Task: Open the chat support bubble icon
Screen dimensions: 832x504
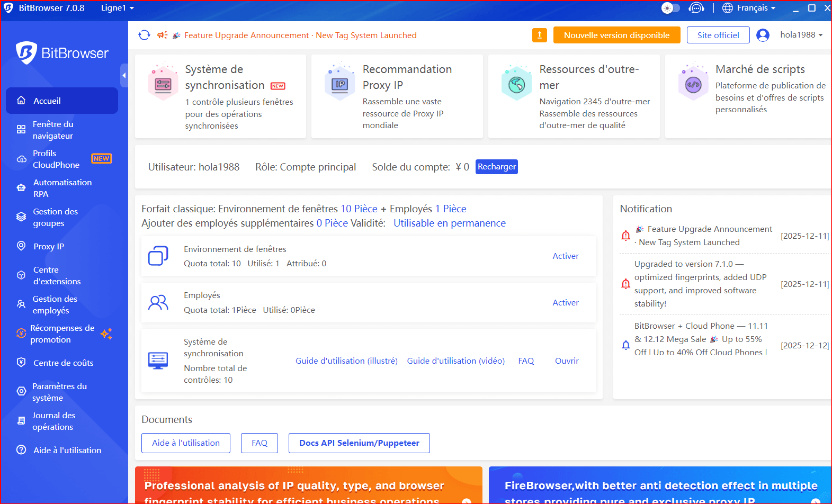Action: point(696,8)
